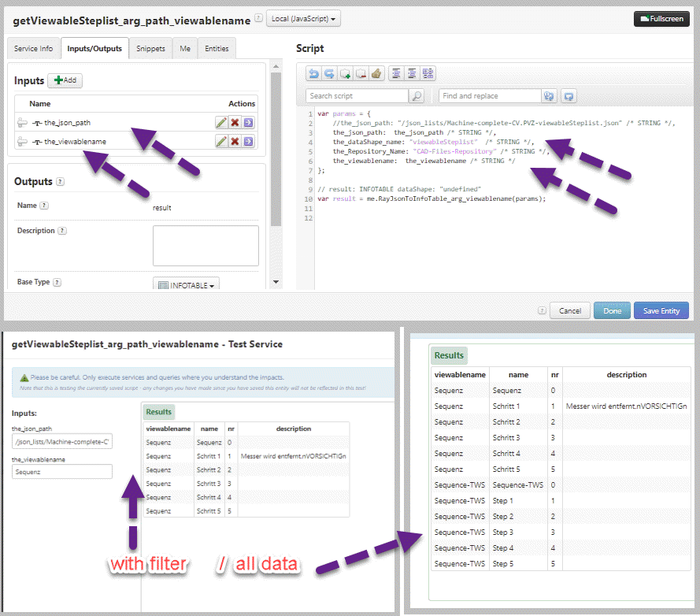This screenshot has width=700, height=616.
Task: Click help icon next to output Name label
Action: point(44,206)
